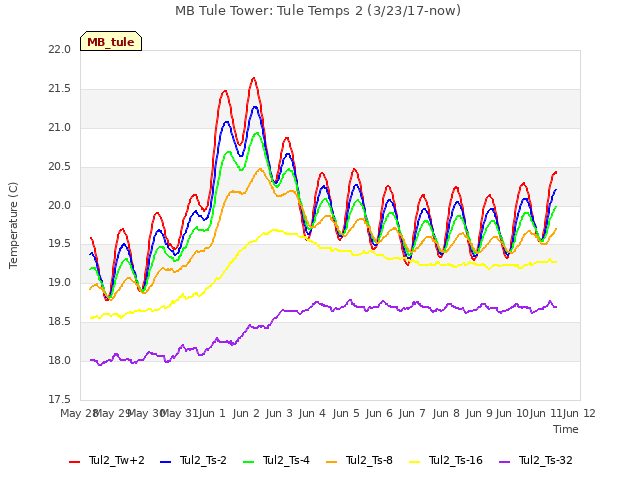This screenshot has height=480, width=640.
Task: Click the 18.0 y-axis tick value
Action: click(x=59, y=360)
